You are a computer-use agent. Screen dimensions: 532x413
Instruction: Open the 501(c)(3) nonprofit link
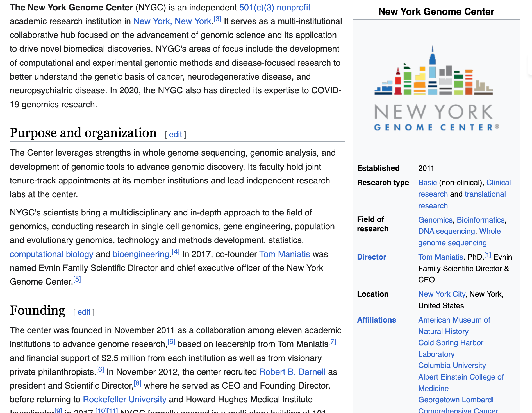point(275,8)
